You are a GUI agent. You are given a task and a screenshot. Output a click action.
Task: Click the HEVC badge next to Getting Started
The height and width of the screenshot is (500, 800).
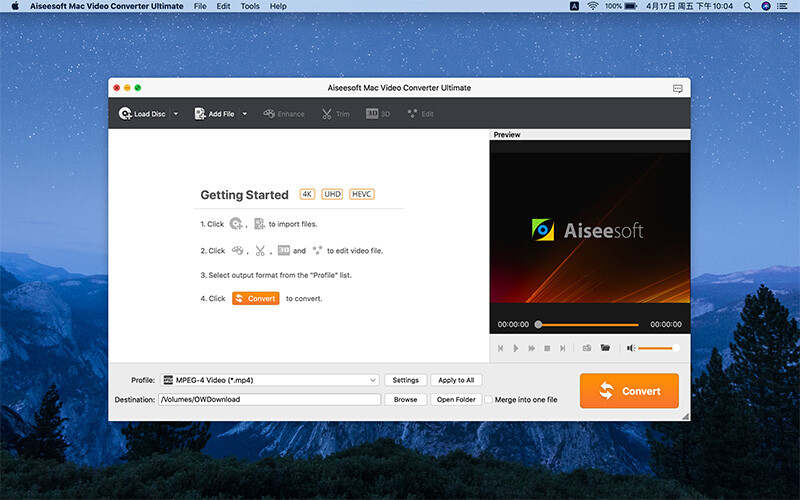tap(362, 194)
